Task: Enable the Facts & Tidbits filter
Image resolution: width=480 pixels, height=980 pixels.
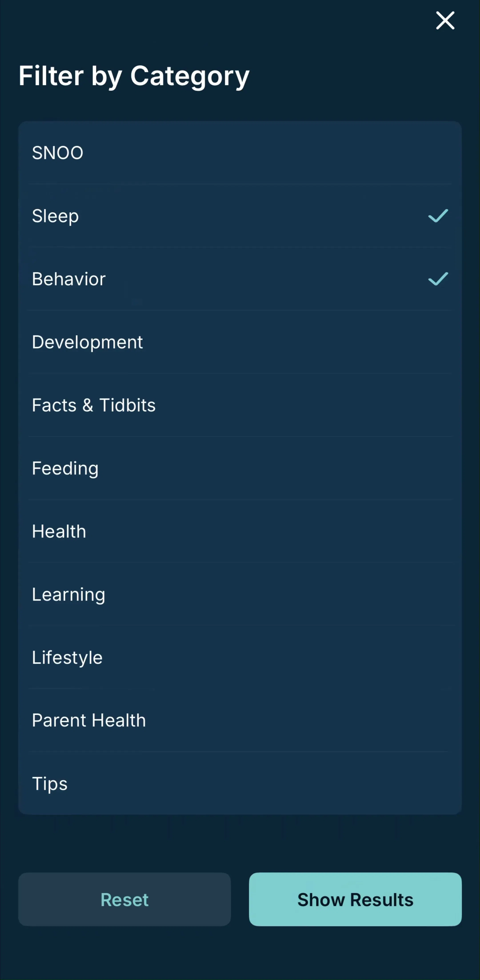Action: pyautogui.click(x=240, y=405)
